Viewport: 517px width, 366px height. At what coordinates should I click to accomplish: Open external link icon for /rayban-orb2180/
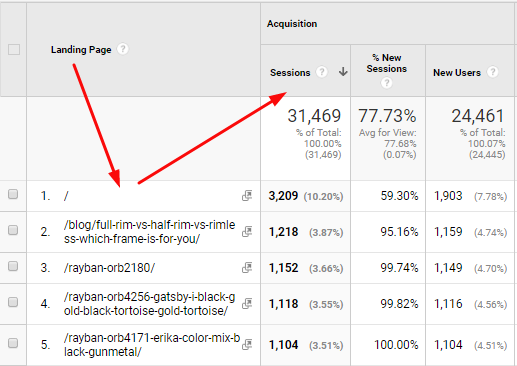[247, 268]
